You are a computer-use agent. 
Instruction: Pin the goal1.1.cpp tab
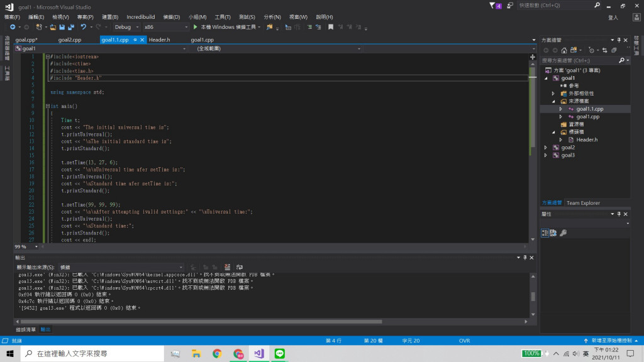135,40
